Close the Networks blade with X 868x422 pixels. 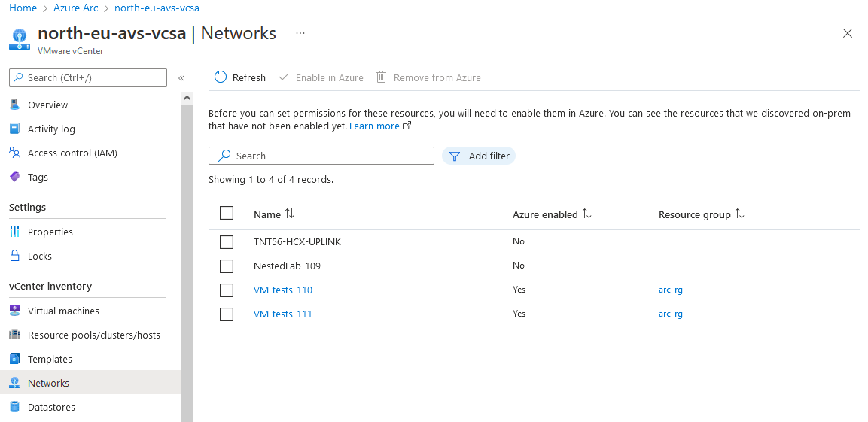pos(848,33)
